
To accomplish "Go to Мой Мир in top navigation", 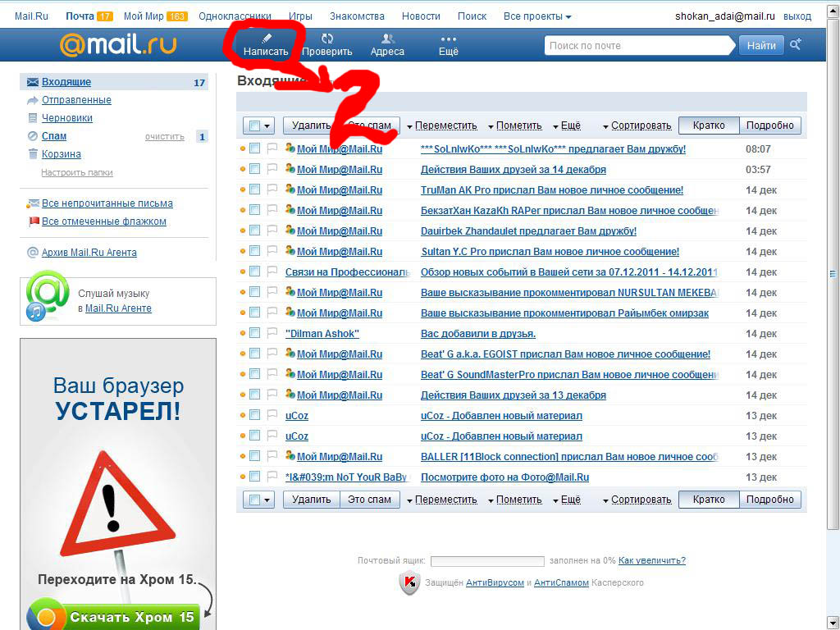I will pyautogui.click(x=144, y=16).
